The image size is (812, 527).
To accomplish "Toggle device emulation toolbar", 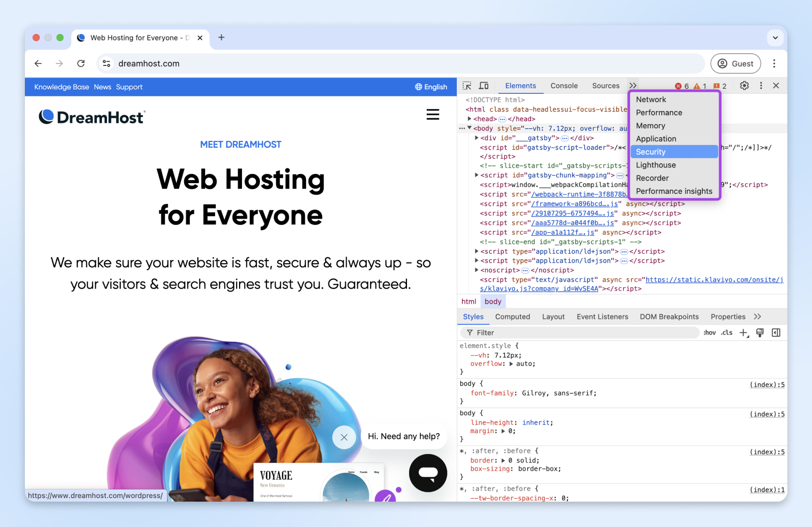I will tap(483, 85).
